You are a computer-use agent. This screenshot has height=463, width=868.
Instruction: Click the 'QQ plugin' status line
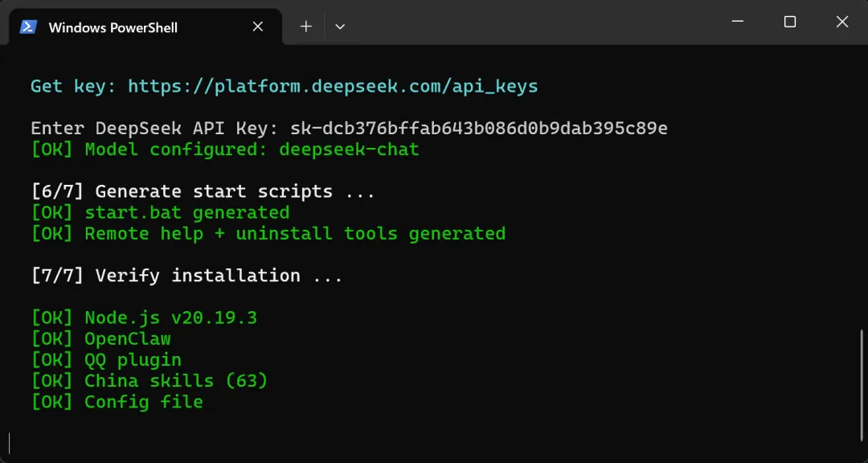pos(106,360)
